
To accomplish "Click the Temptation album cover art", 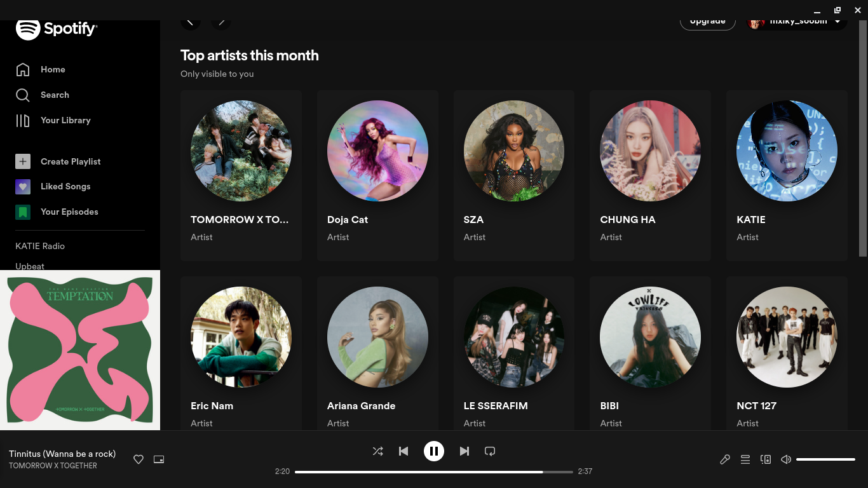I will (x=80, y=350).
